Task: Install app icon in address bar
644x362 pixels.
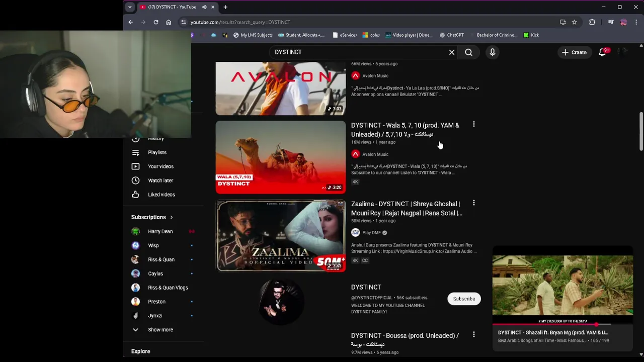Action: 563,22
